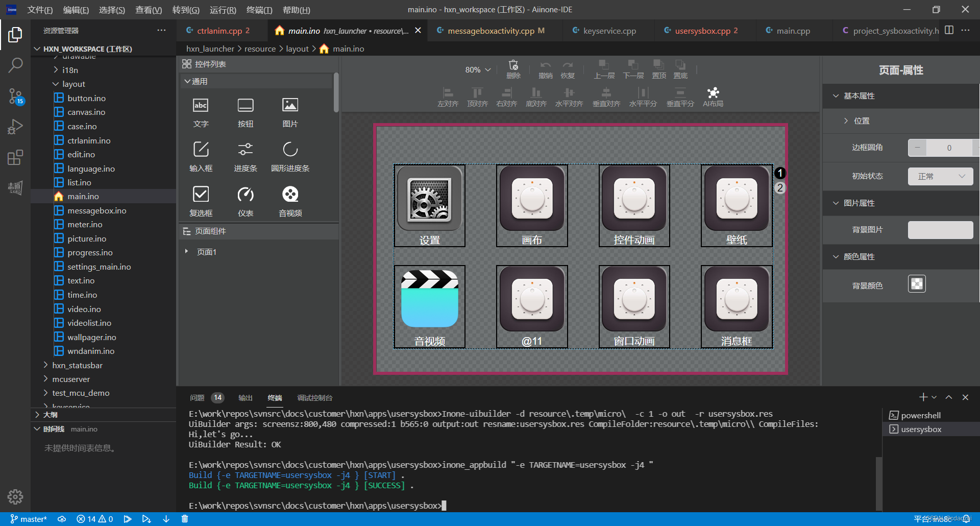Click the 背景图片 input field

tap(940, 230)
